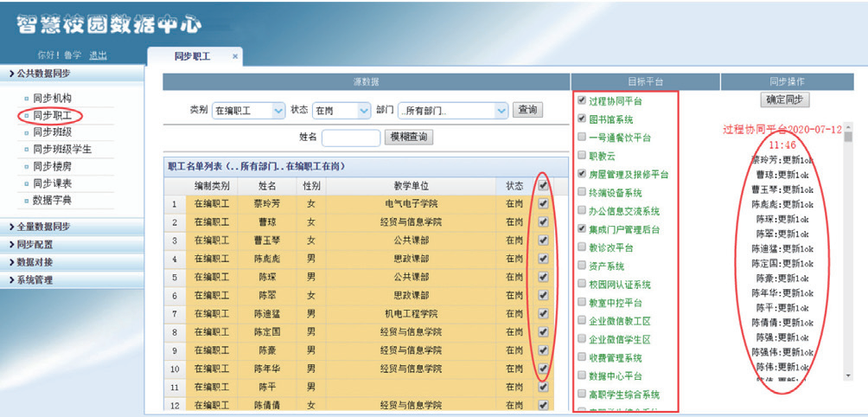Click the 查询 button
This screenshot has height=417, width=868.
click(x=527, y=110)
